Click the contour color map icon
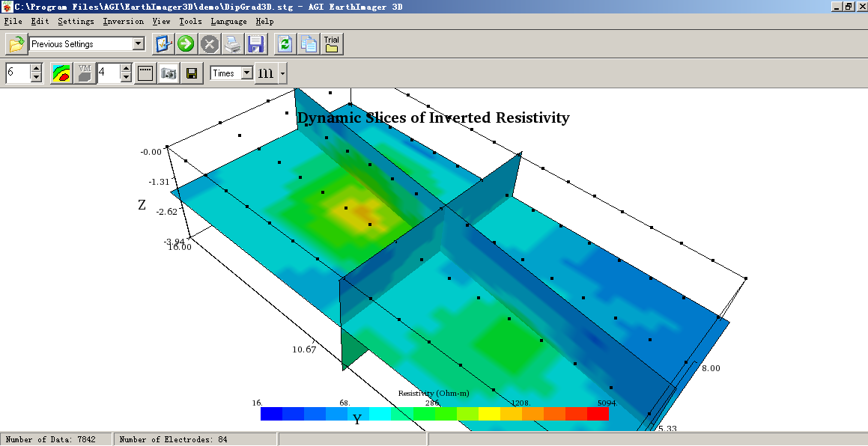Image resolution: width=868 pixels, height=446 pixels. tap(61, 73)
